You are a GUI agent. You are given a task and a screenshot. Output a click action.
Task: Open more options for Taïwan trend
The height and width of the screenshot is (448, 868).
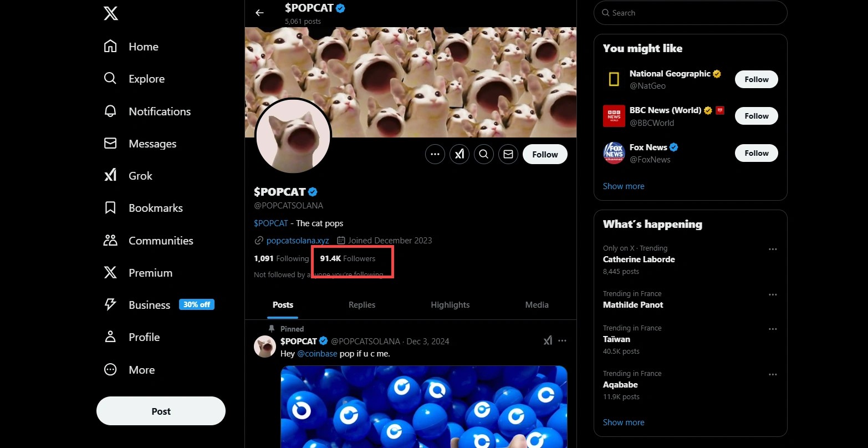coord(773,329)
